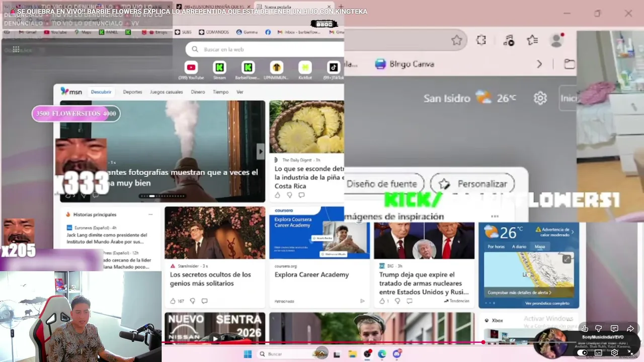Open the Extensions puzzle icon
The width and height of the screenshot is (644, 362).
coord(481,40)
